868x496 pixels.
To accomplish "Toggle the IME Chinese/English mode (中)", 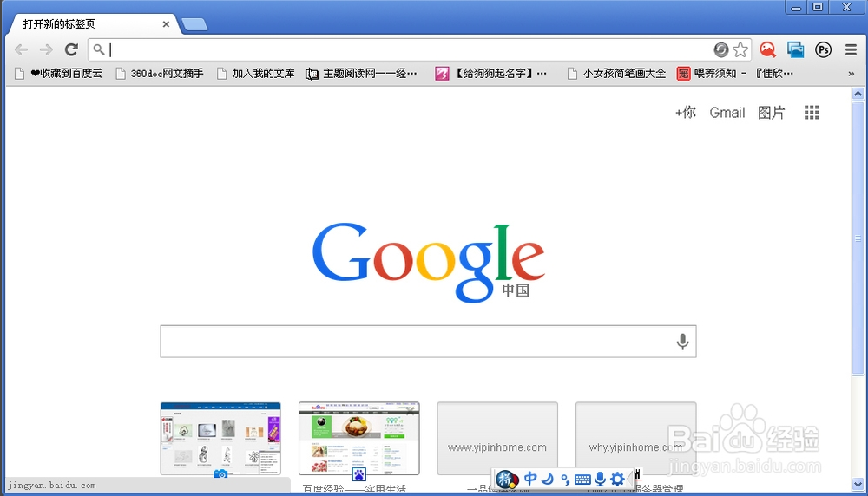I will click(x=530, y=479).
